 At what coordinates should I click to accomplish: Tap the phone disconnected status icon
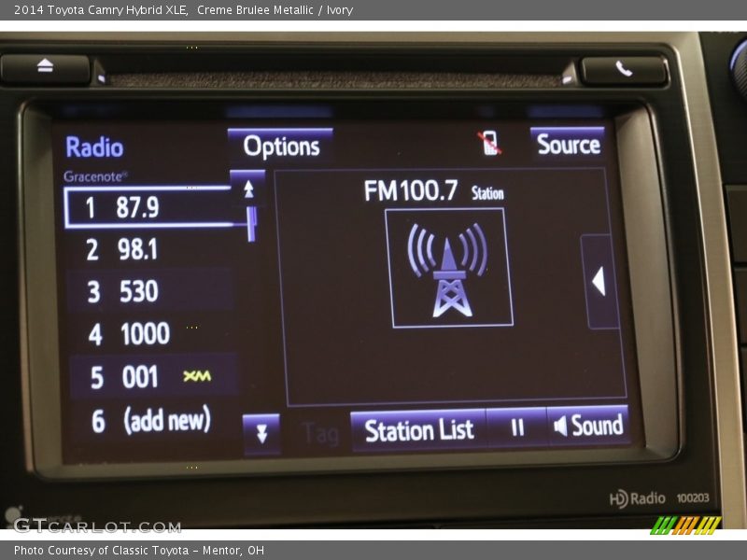point(489,144)
